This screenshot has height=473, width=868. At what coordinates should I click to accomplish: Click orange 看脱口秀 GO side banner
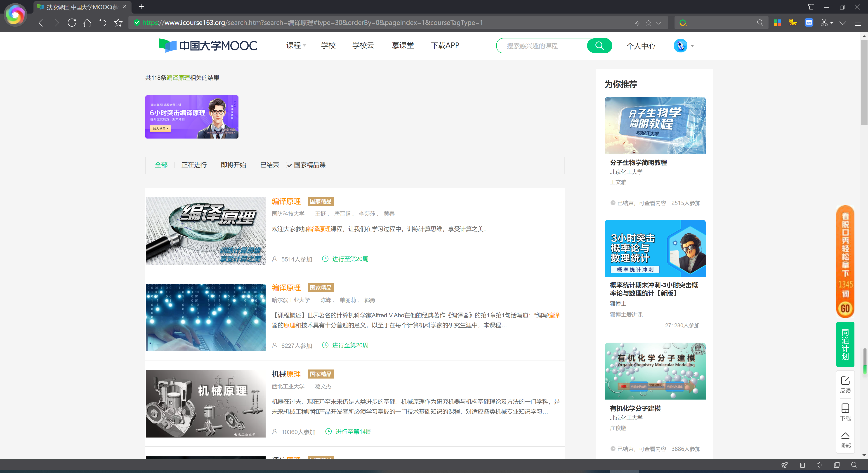(845, 262)
